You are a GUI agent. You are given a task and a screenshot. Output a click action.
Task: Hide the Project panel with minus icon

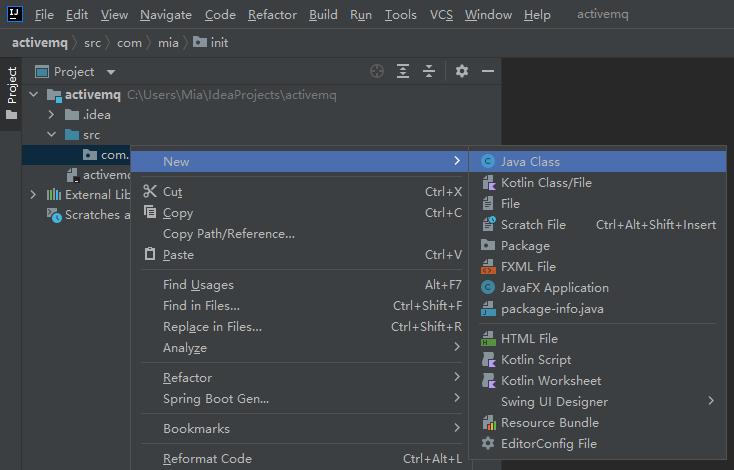[x=488, y=71]
